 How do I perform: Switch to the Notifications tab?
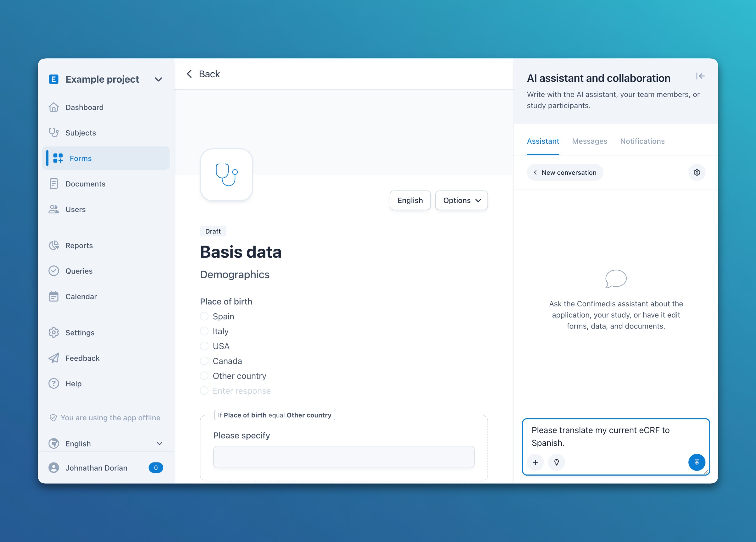click(642, 141)
